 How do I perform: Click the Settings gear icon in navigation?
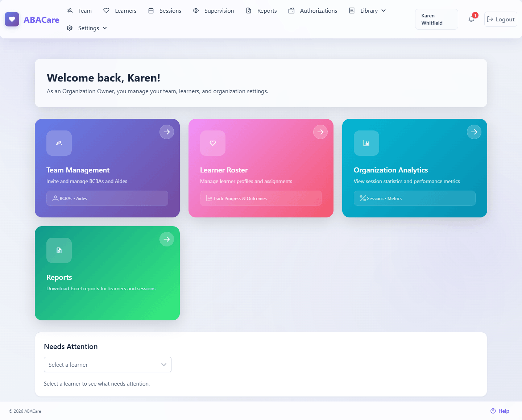tap(70, 28)
